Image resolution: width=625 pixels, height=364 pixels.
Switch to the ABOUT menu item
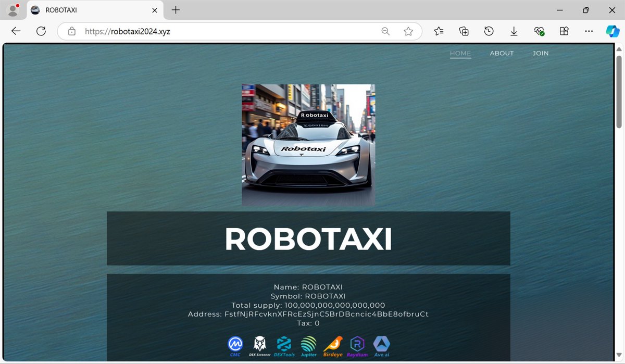(x=502, y=53)
